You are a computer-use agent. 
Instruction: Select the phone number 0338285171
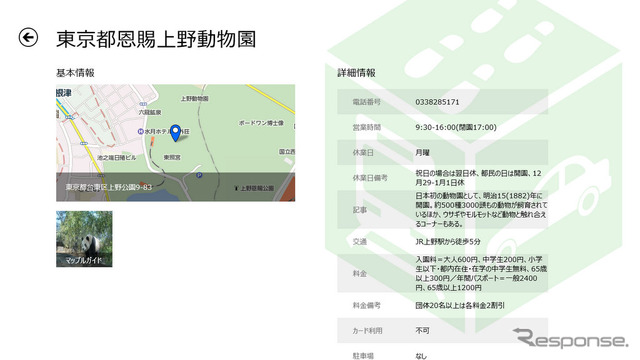click(x=437, y=102)
